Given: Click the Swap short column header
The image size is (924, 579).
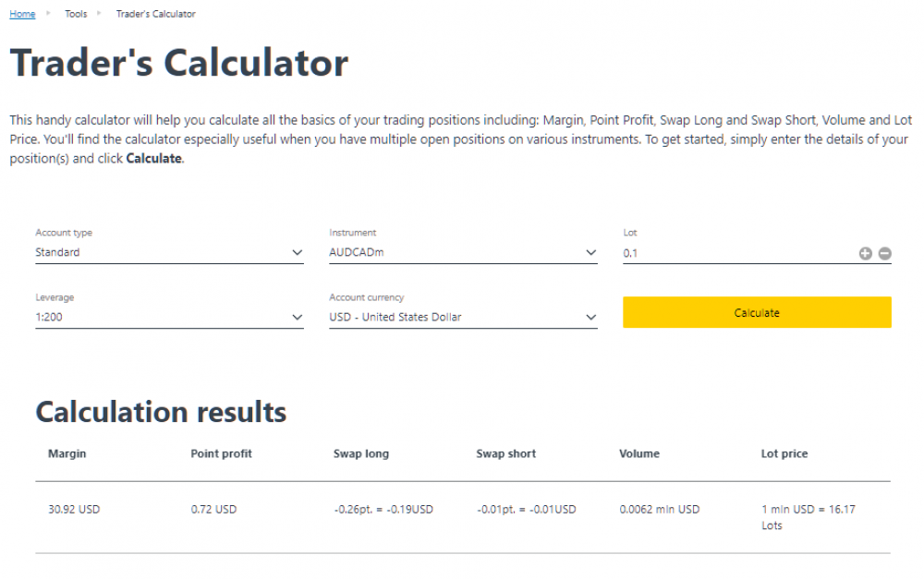Looking at the screenshot, I should click(x=506, y=453).
